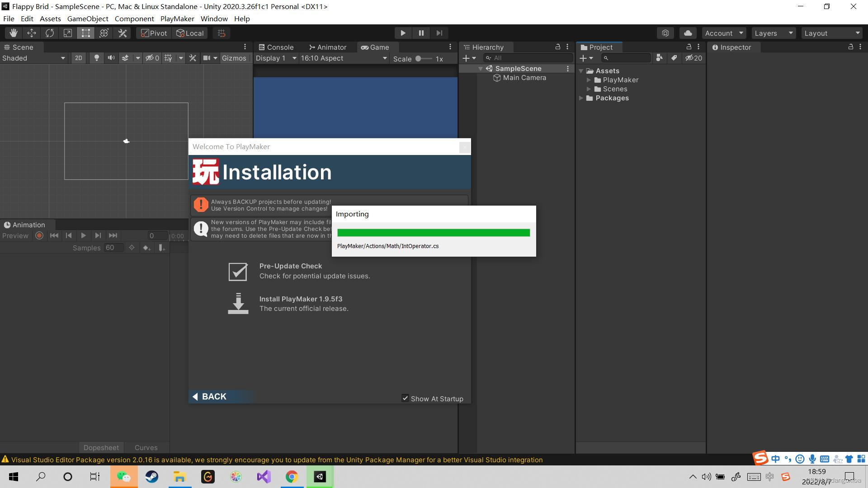Image resolution: width=868 pixels, height=488 pixels.
Task: Select the Move tool
Action: coord(32,33)
